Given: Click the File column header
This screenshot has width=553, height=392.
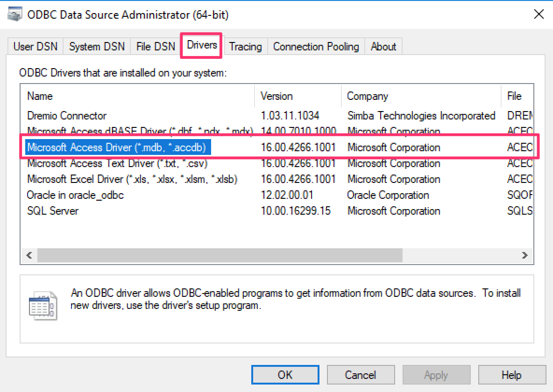Looking at the screenshot, I should coord(518,96).
